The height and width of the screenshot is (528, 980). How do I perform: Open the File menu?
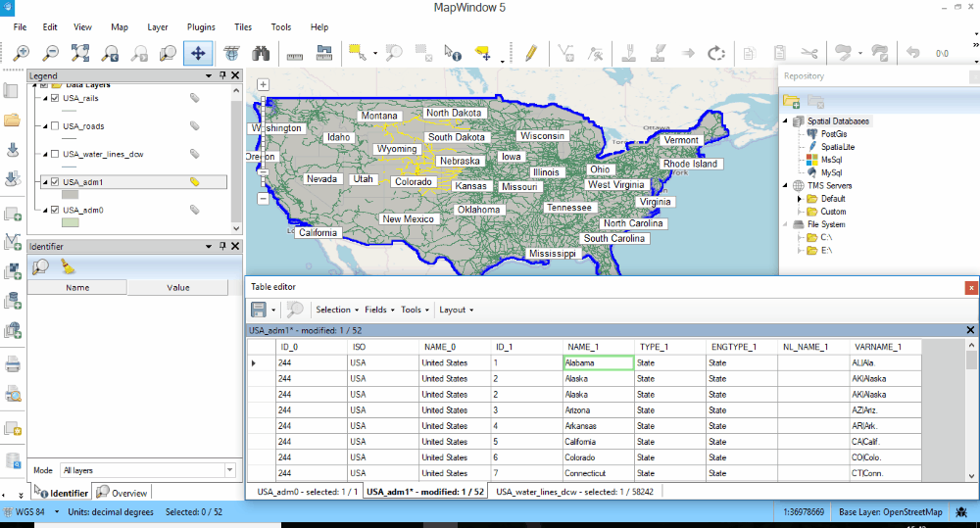[x=20, y=26]
